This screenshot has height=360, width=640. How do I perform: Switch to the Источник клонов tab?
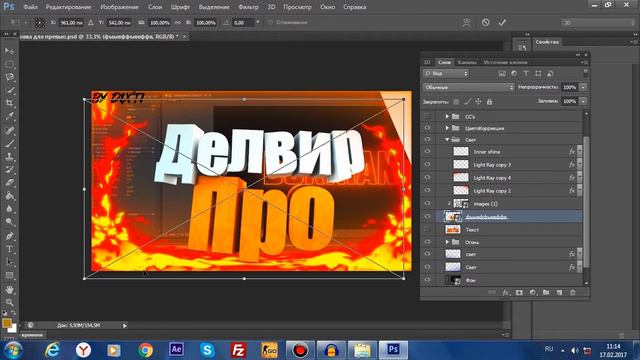coord(505,62)
